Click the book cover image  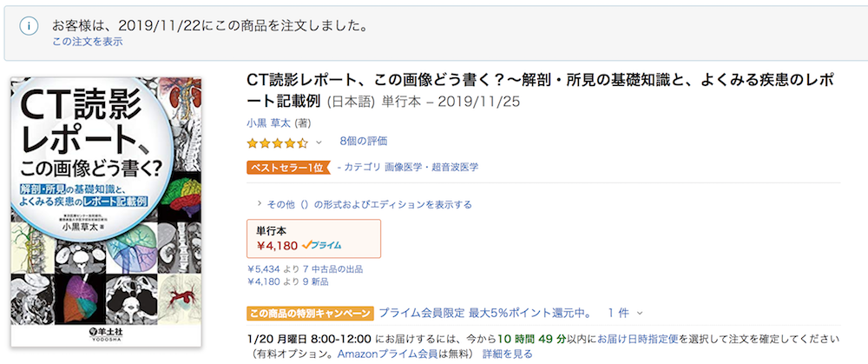106,212
